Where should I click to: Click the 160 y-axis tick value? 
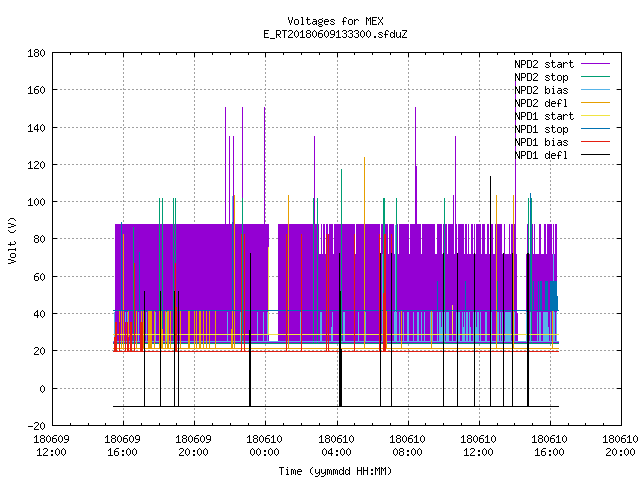(36, 90)
